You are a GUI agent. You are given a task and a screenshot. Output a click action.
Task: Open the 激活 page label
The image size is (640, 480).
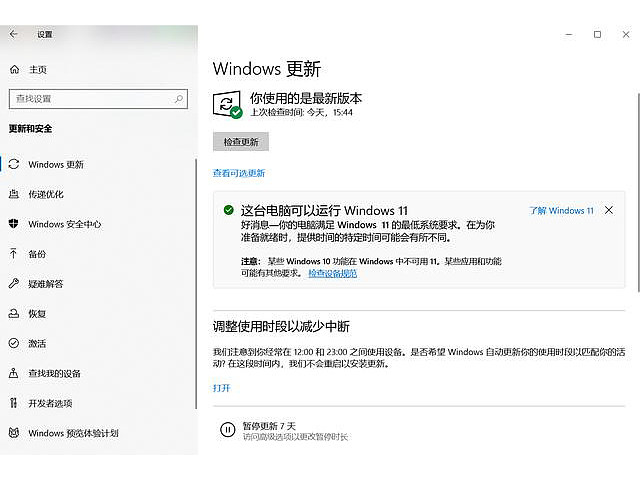coord(37,343)
